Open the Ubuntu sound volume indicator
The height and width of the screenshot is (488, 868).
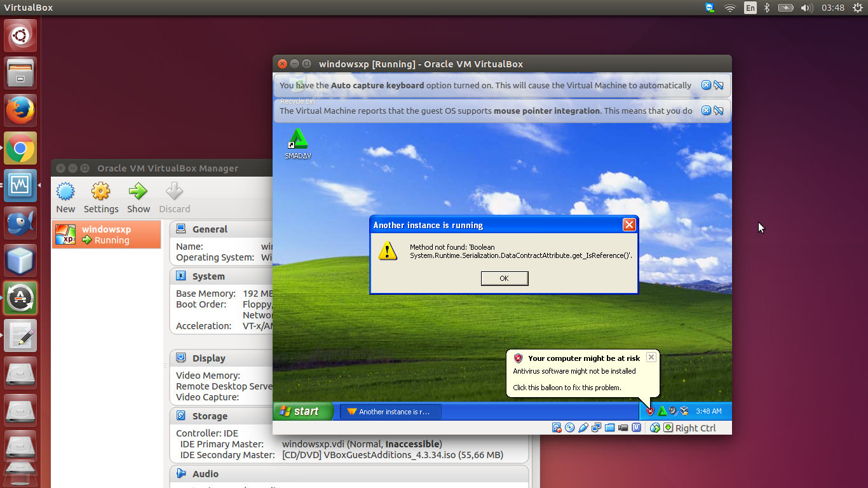point(807,8)
